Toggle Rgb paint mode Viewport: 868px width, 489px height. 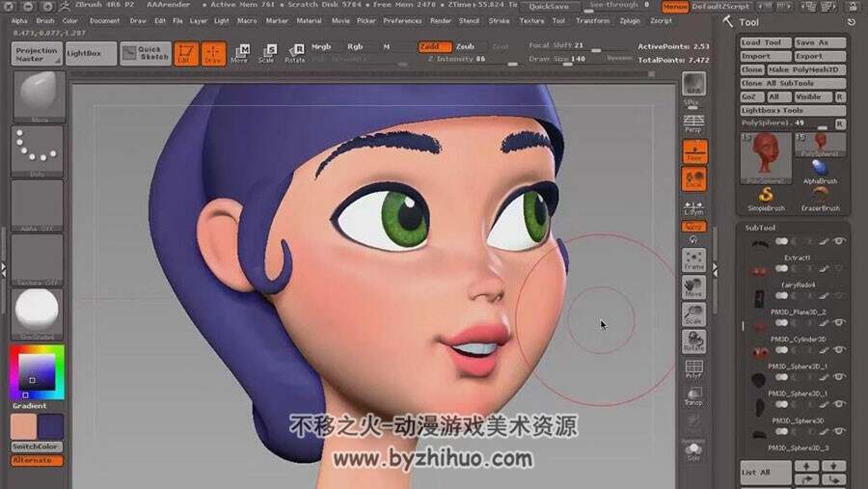(355, 47)
